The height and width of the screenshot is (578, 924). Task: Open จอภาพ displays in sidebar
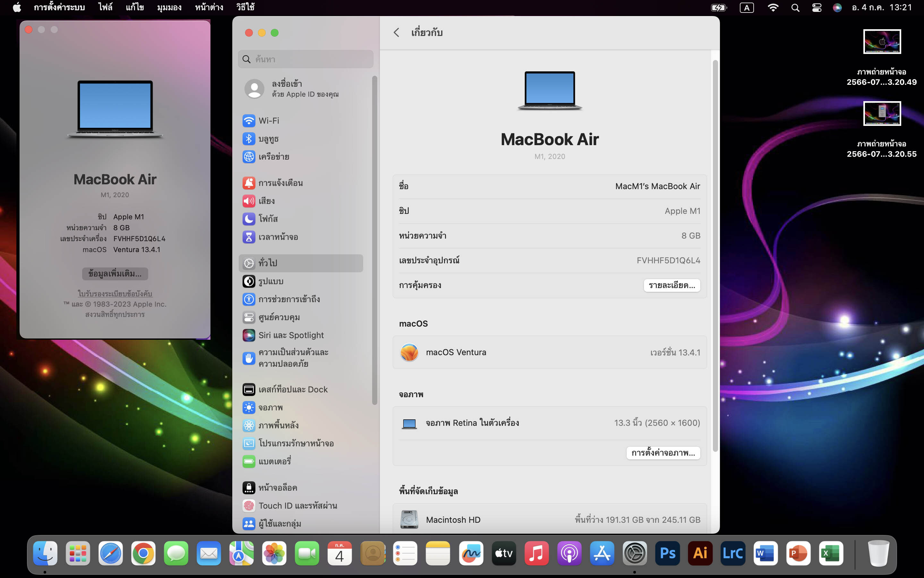coord(301,407)
